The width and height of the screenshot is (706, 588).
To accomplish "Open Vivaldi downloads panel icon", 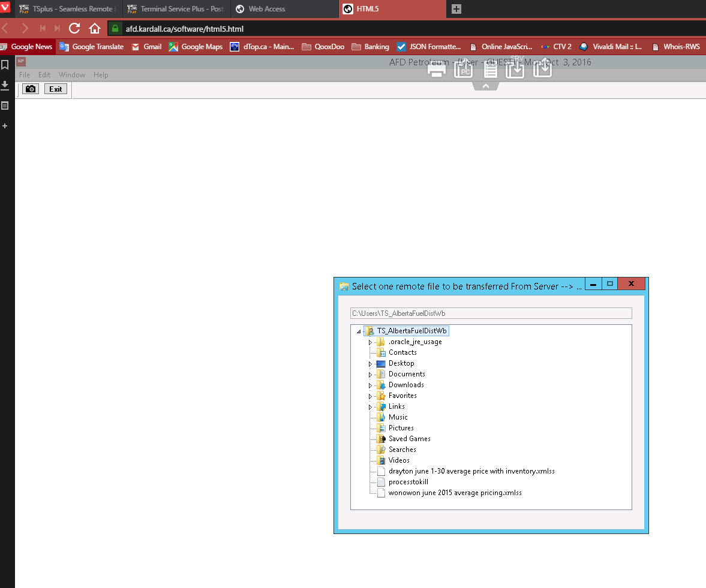I will point(5,85).
